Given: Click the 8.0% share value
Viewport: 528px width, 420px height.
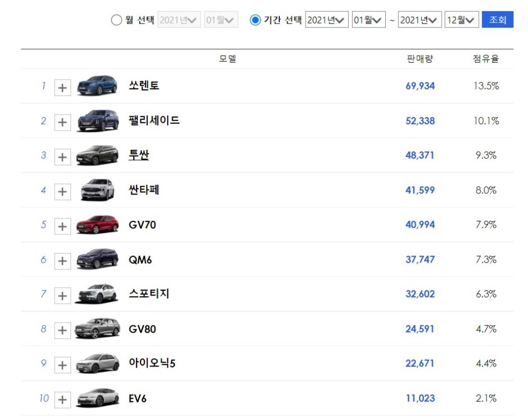Looking at the screenshot, I should click(x=486, y=190).
